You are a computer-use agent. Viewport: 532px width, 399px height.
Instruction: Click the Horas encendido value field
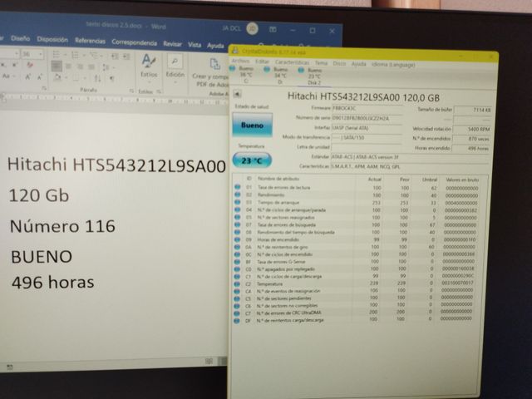pos(471,148)
